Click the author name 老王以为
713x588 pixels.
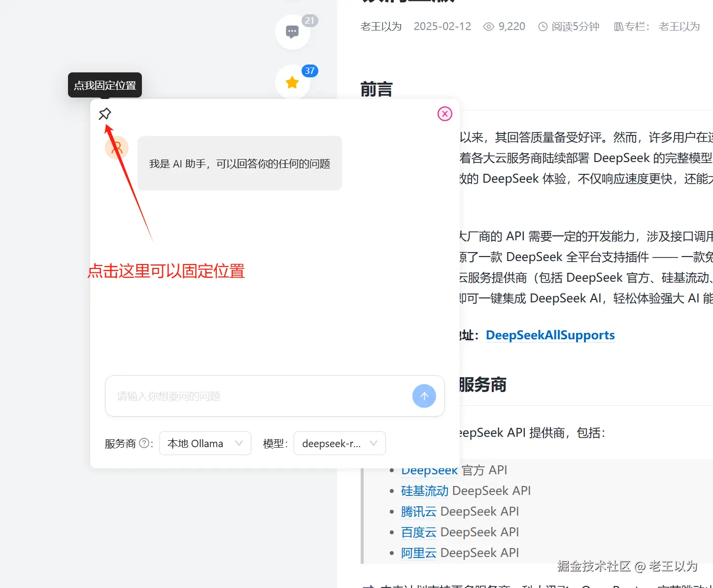tap(381, 26)
